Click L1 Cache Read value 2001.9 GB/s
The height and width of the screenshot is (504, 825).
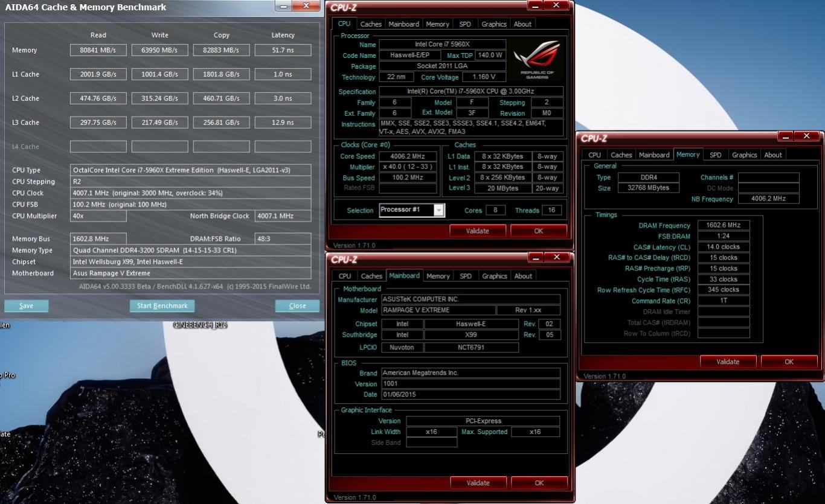tap(98, 74)
